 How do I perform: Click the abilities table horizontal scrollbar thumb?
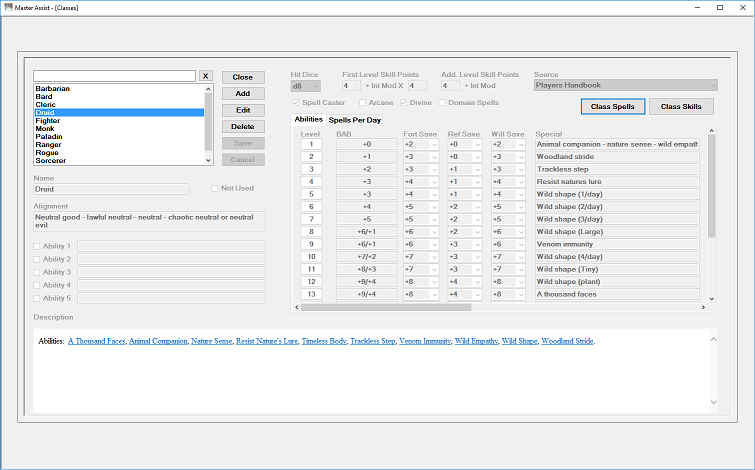pos(386,307)
